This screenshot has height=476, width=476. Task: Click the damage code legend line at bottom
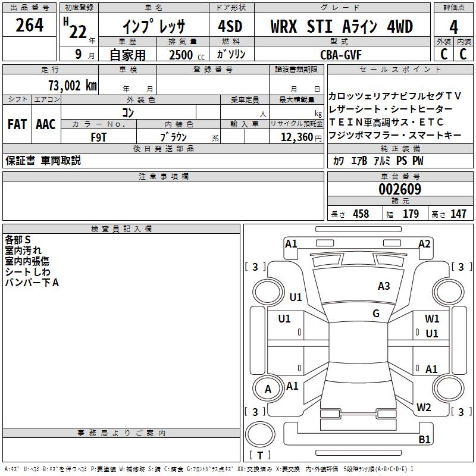(209, 469)
